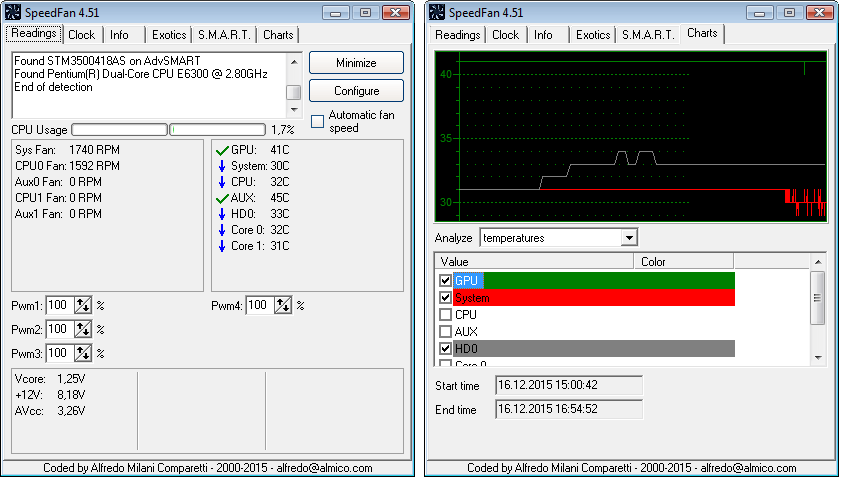This screenshot has width=841, height=477.
Task: Click SpeedFan icon in Charts window title bar
Action: (439, 12)
